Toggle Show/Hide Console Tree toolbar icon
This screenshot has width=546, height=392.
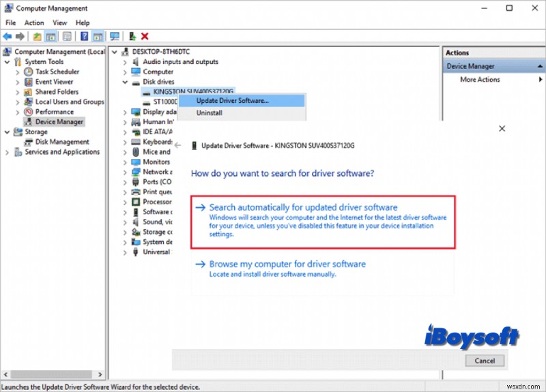[51, 36]
